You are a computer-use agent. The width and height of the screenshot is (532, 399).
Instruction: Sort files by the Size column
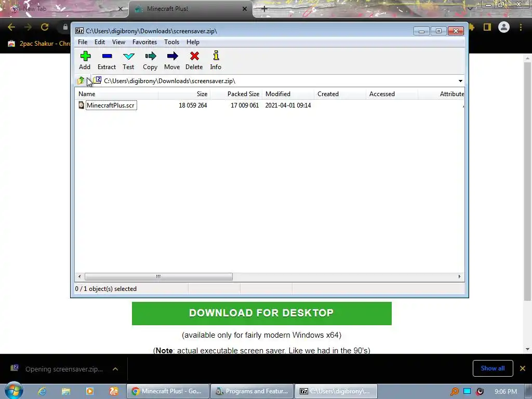tap(184, 94)
